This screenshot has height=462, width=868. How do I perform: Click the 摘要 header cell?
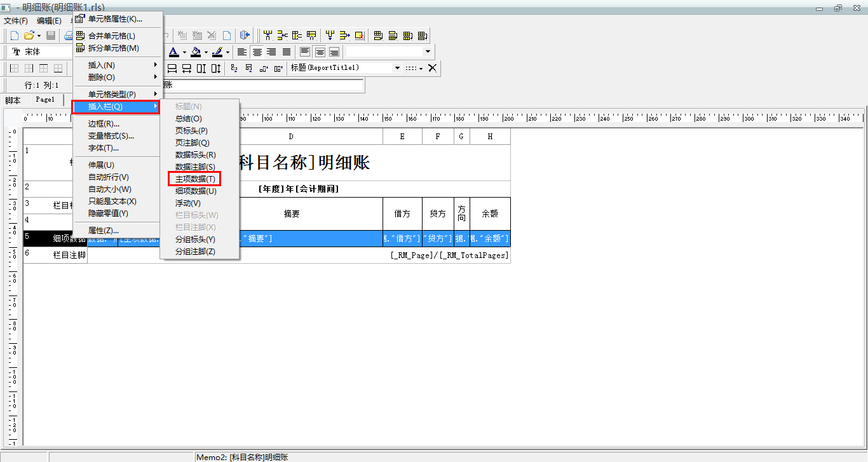pos(292,215)
